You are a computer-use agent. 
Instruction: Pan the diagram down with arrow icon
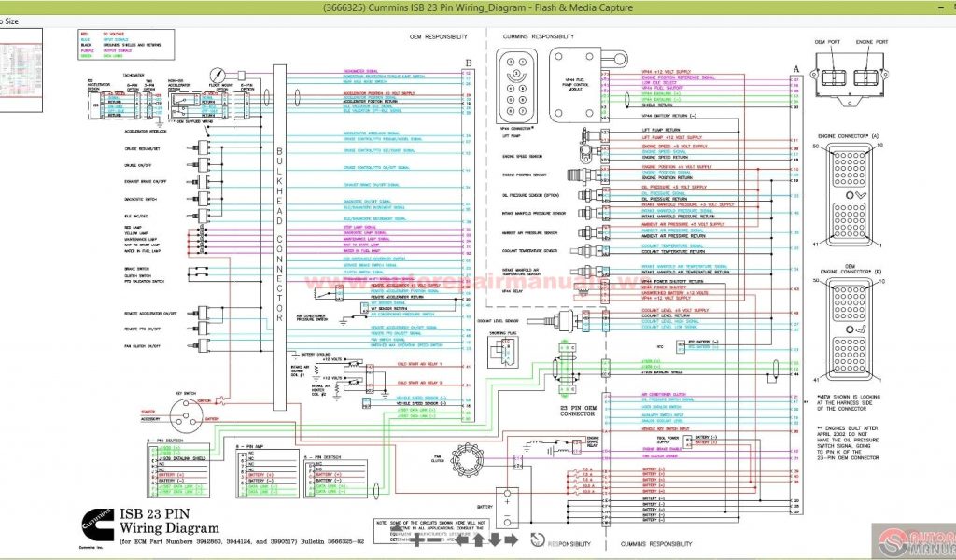tap(494, 539)
